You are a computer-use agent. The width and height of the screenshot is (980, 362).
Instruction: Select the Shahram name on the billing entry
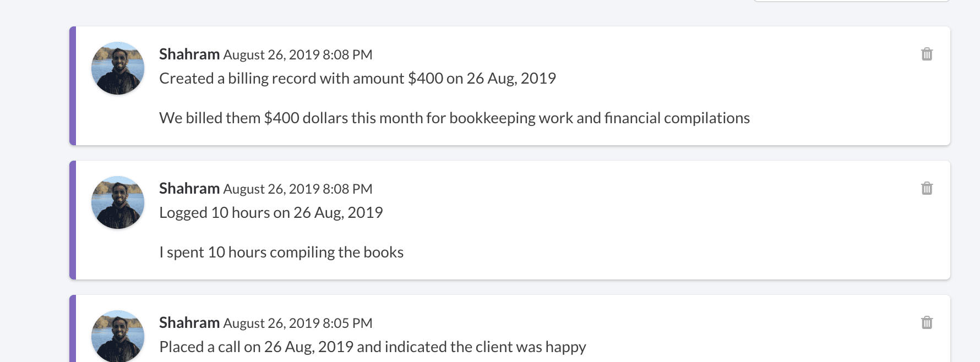(x=189, y=54)
